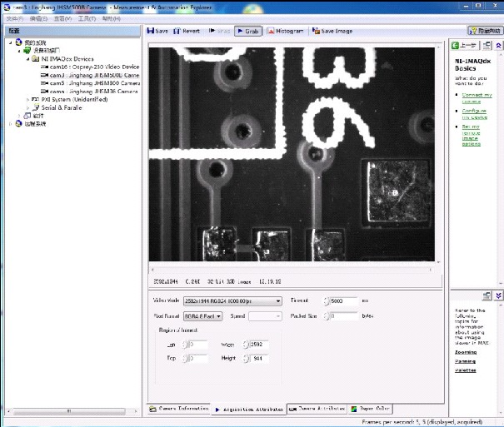Click the pane icon beside Back button
504x427 pixels.
point(487,46)
